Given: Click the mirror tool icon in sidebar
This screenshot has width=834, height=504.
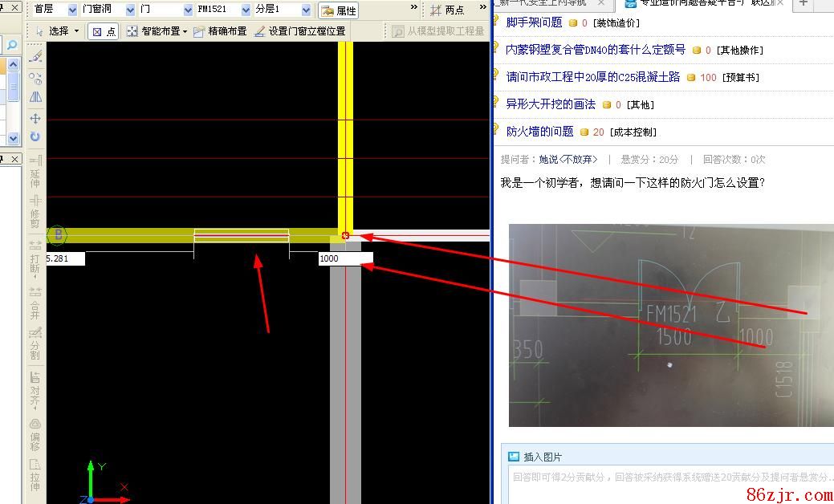Looking at the screenshot, I should (x=35, y=98).
